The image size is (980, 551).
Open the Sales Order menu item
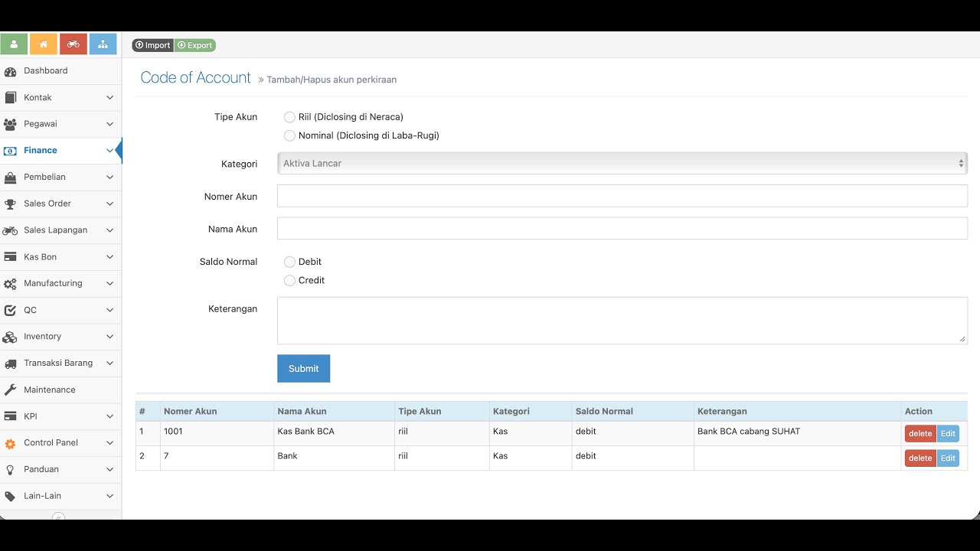(x=60, y=204)
